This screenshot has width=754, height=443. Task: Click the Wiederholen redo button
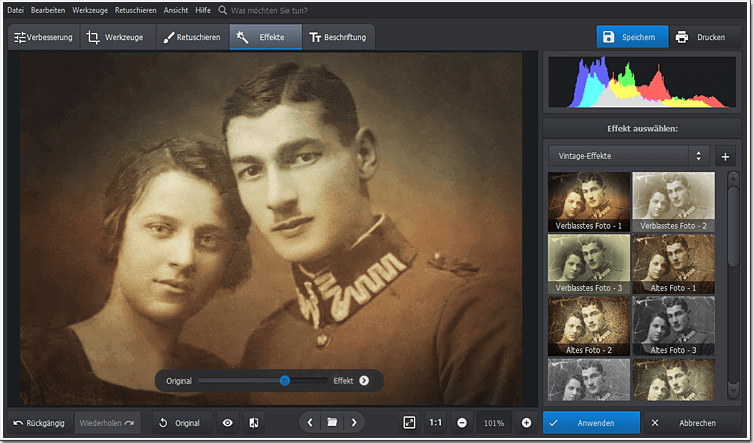click(107, 423)
